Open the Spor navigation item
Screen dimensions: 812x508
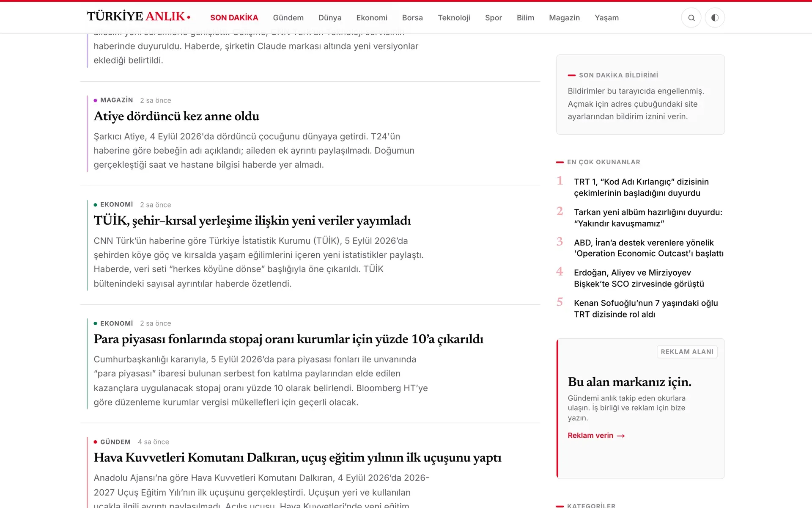494,18
